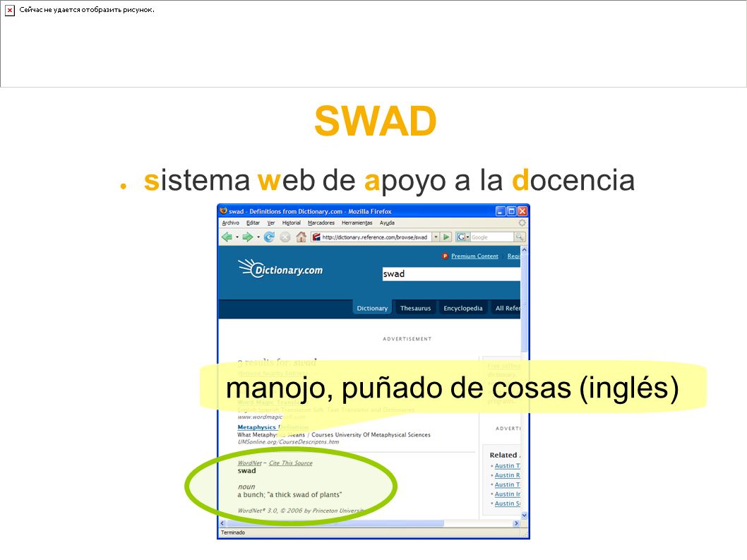Viewport: 747px width, 560px height.
Task: Switch to the Thesaurus tab
Action: (415, 308)
